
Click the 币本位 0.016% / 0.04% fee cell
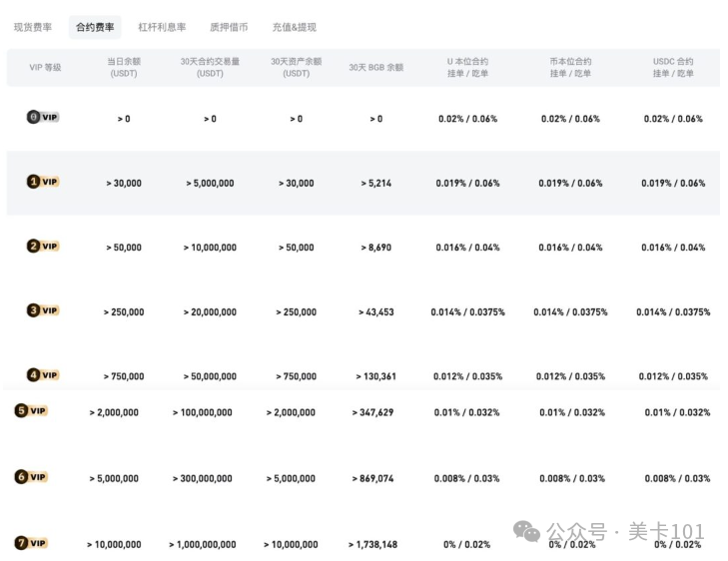coord(570,248)
